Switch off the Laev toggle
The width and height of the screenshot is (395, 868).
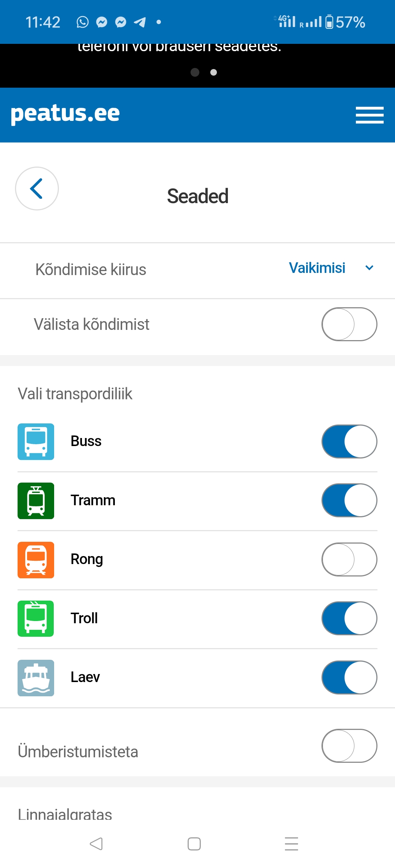pyautogui.click(x=349, y=677)
